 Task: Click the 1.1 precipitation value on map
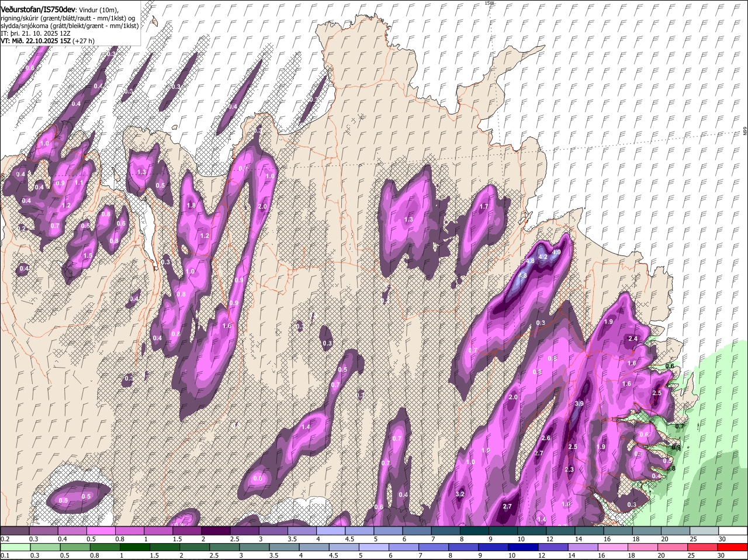point(79,182)
